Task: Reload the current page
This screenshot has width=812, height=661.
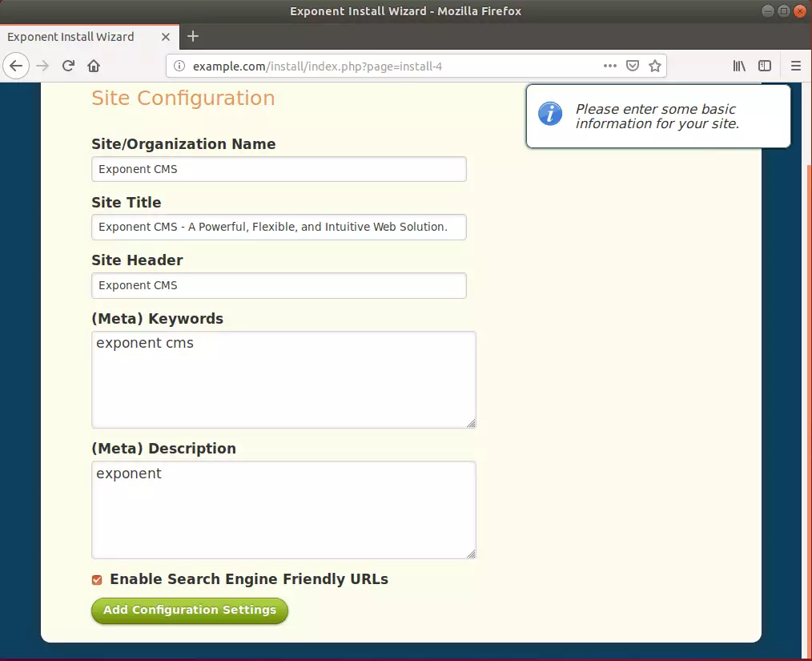Action: (x=68, y=66)
